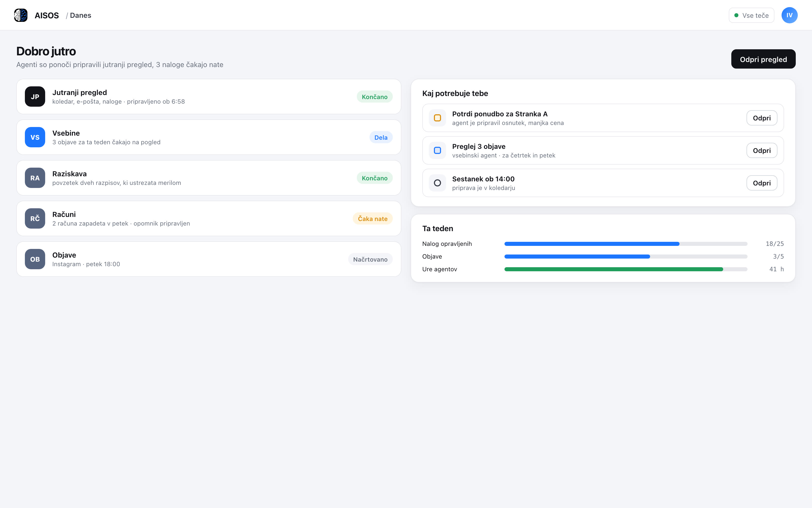
Task: Open the Računi card title
Action: click(x=64, y=214)
